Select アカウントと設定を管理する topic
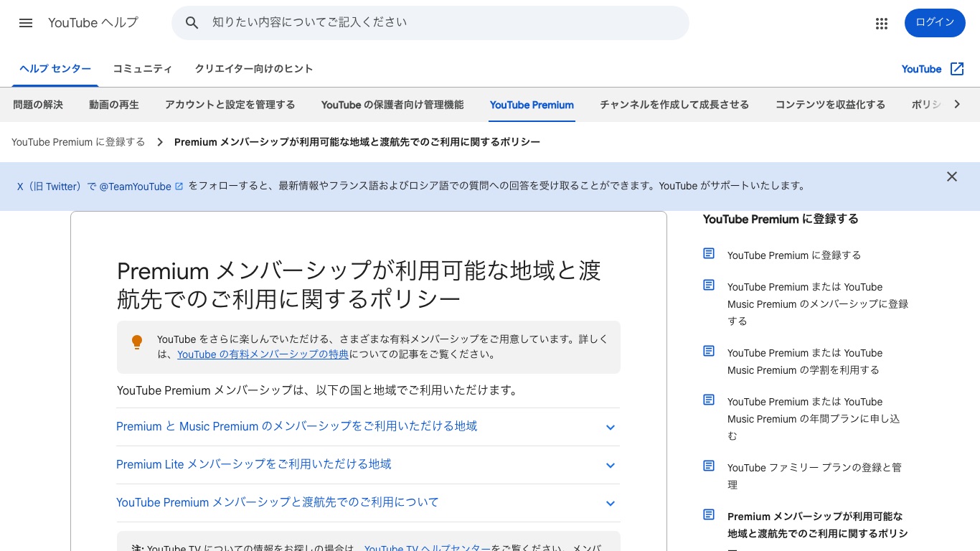This screenshot has width=980, height=551. click(230, 105)
